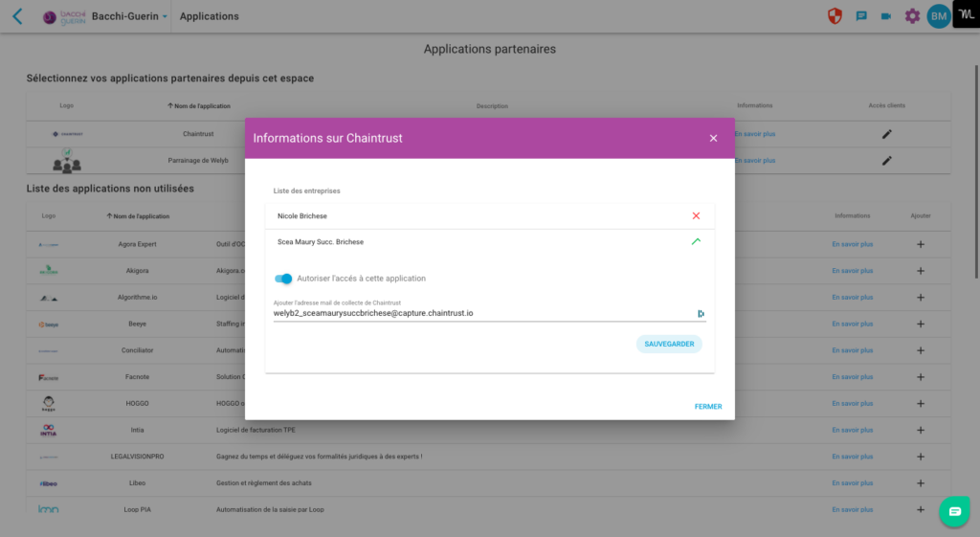980x537 pixels.
Task: Add Conciliator with plus icon
Action: (920, 350)
